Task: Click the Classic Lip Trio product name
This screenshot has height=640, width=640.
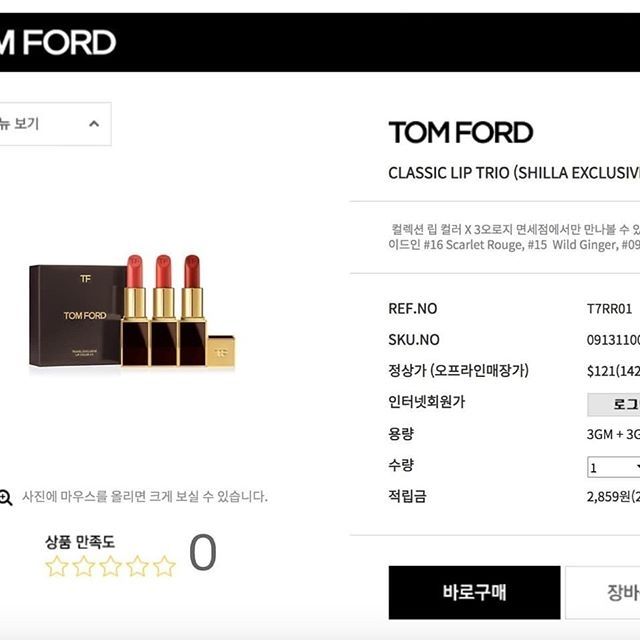Action: (514, 173)
